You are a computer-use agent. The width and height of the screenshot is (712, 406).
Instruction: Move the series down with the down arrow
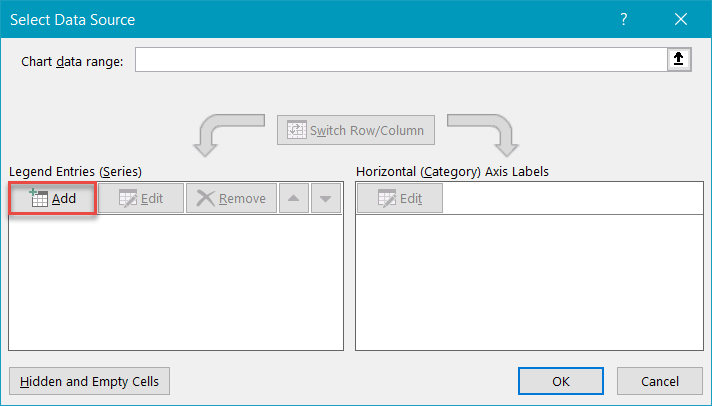pos(324,198)
